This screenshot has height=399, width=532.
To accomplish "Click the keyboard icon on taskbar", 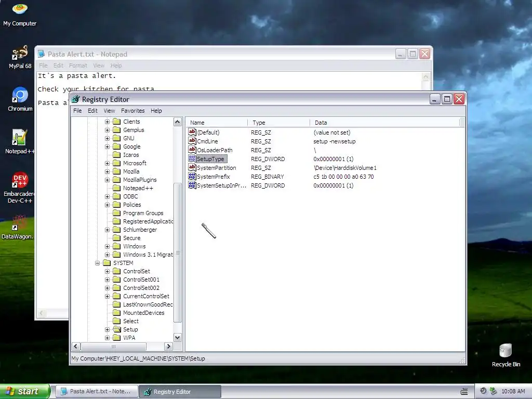I will [464, 392].
